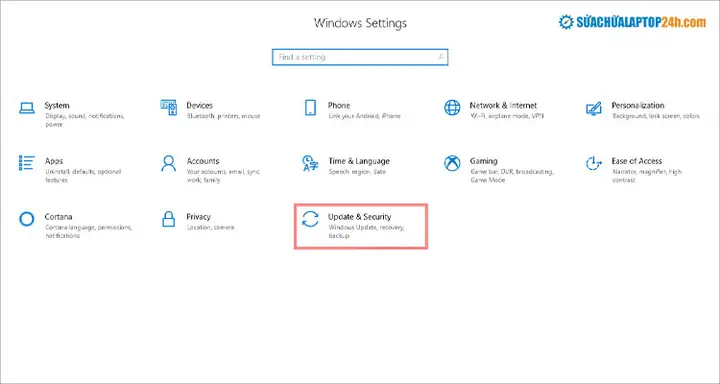Select the Cortana category title
The height and width of the screenshot is (384, 720).
(58, 216)
